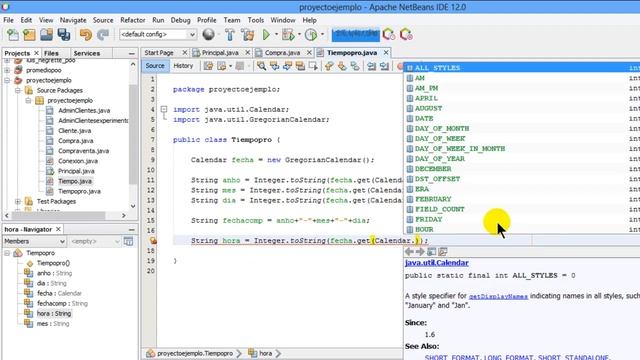Open the File menu
This screenshot has height=360, width=640.
coord(8,20)
